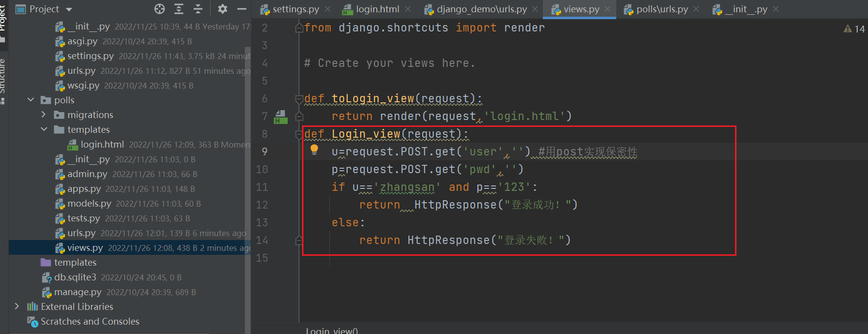Click the yellow intention lightbulb on line 9

point(314,150)
